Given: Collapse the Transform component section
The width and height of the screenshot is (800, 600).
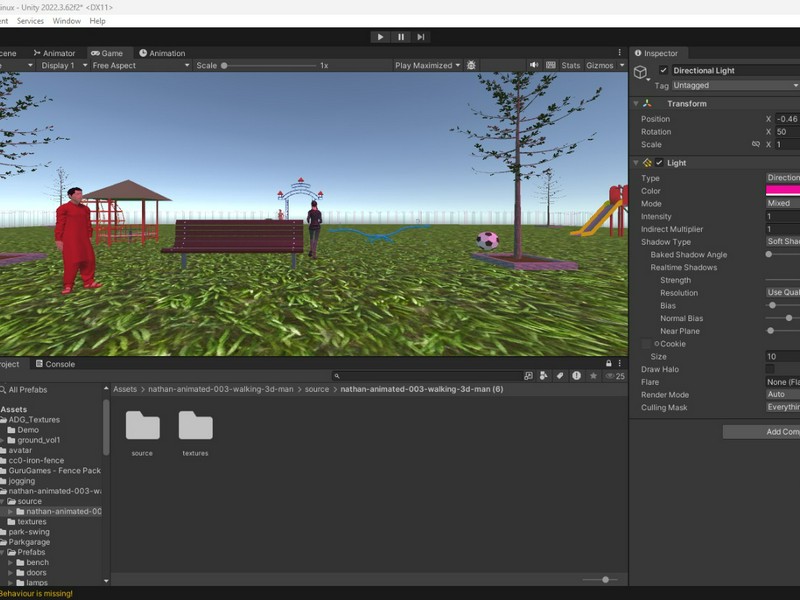Looking at the screenshot, I should (635, 103).
